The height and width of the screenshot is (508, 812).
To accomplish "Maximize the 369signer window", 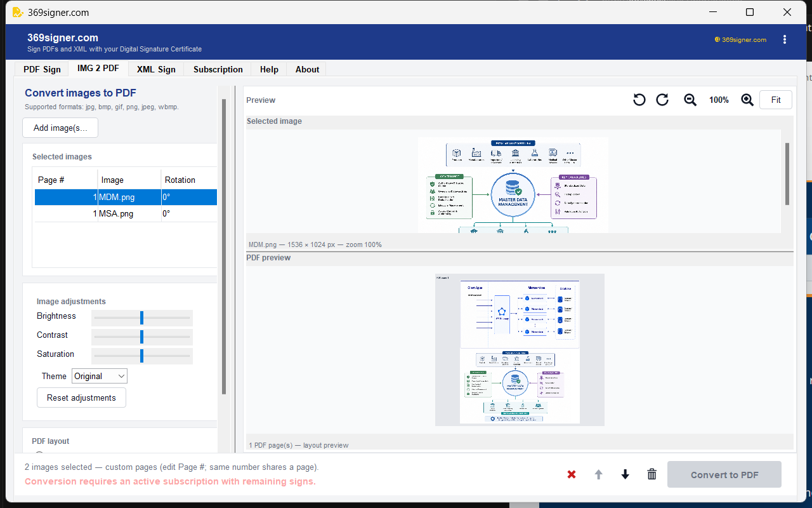I will [750, 12].
